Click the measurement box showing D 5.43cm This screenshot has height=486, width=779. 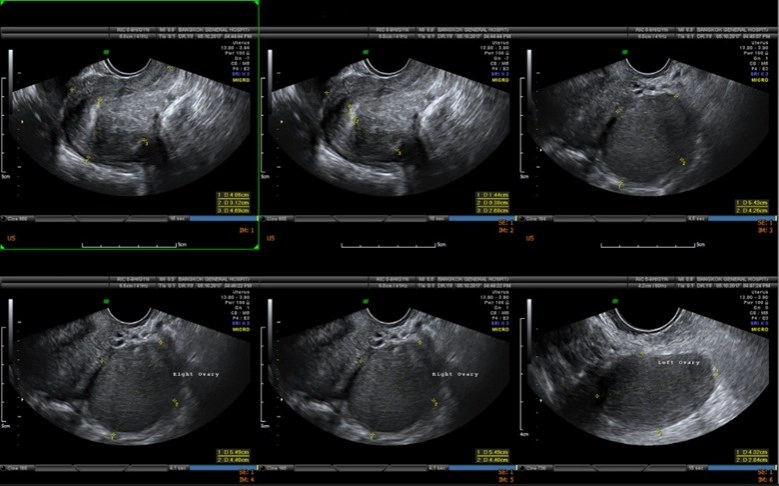click(752, 207)
